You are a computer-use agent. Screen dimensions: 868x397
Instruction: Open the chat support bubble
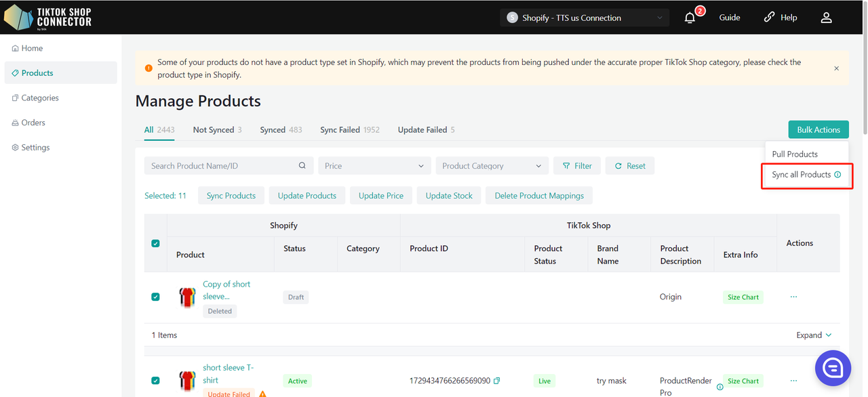point(833,368)
